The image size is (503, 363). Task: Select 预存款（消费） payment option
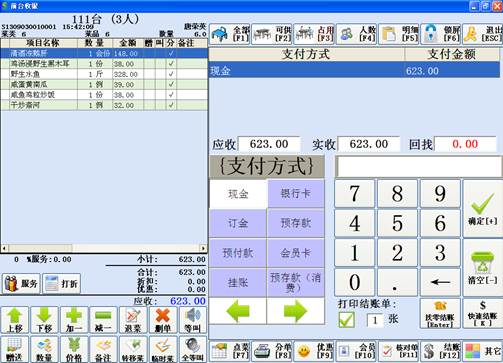click(296, 283)
